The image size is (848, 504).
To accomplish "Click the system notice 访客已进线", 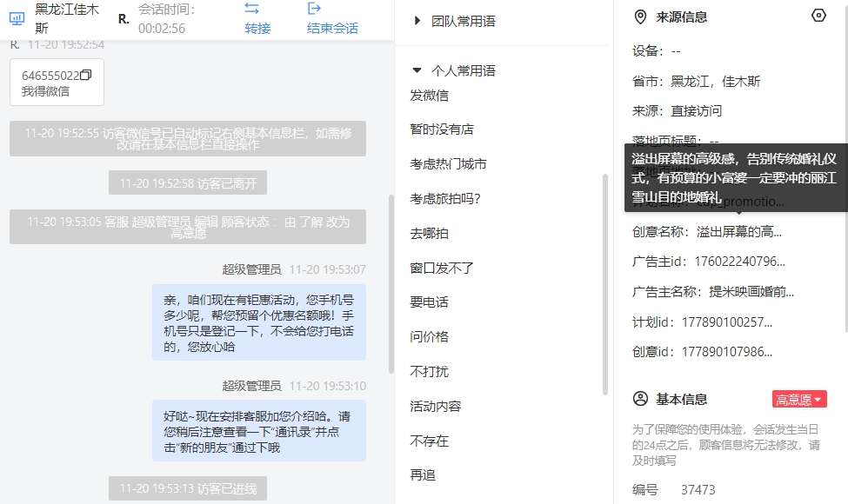I will 188,489.
